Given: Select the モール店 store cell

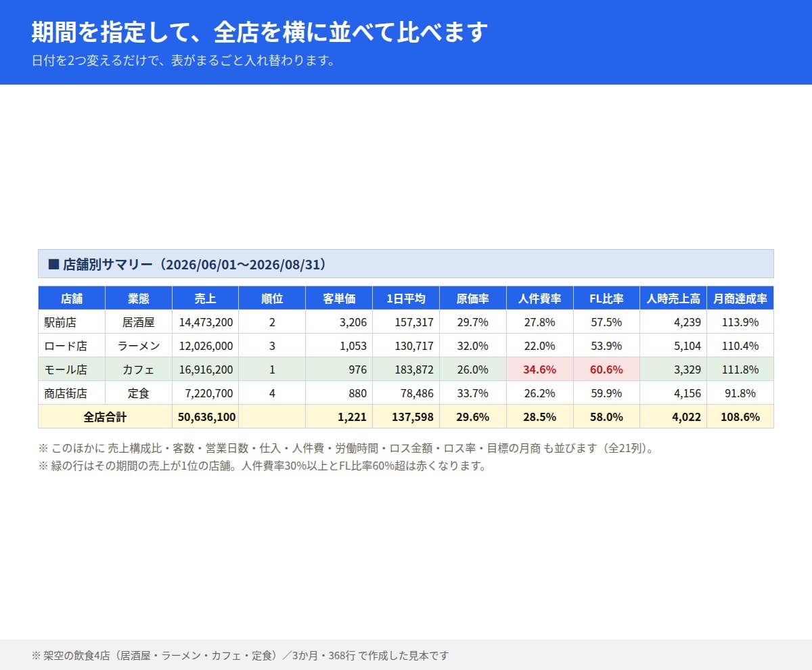Looking at the screenshot, I should coord(72,370).
